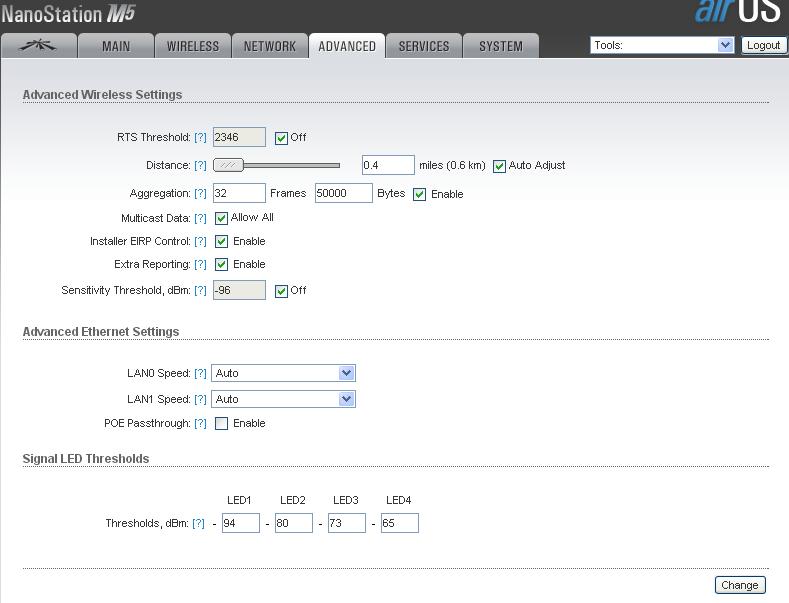Toggle Multicast Data Allow All checkbox
The height and width of the screenshot is (603, 789).
pyautogui.click(x=221, y=218)
